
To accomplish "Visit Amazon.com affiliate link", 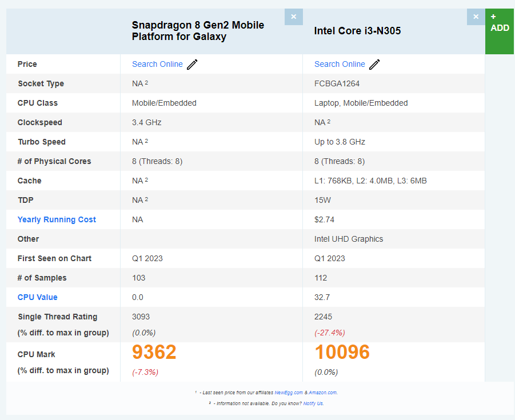I will (x=323, y=393).
